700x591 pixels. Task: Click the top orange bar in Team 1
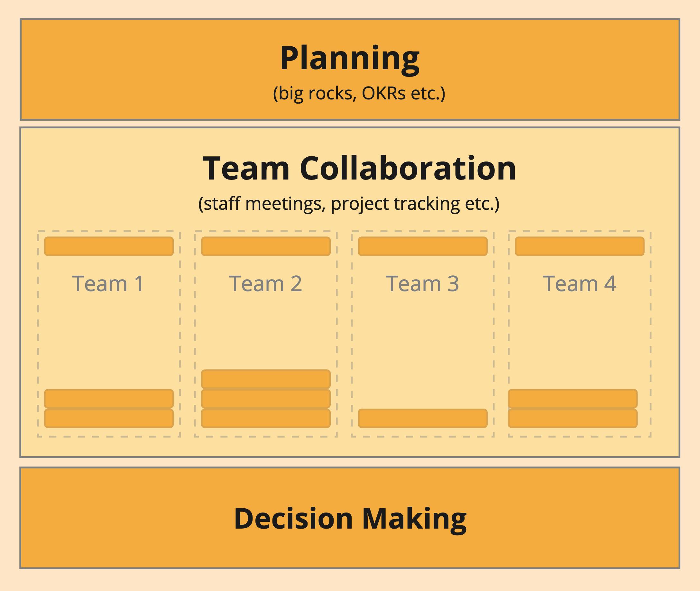(109, 246)
